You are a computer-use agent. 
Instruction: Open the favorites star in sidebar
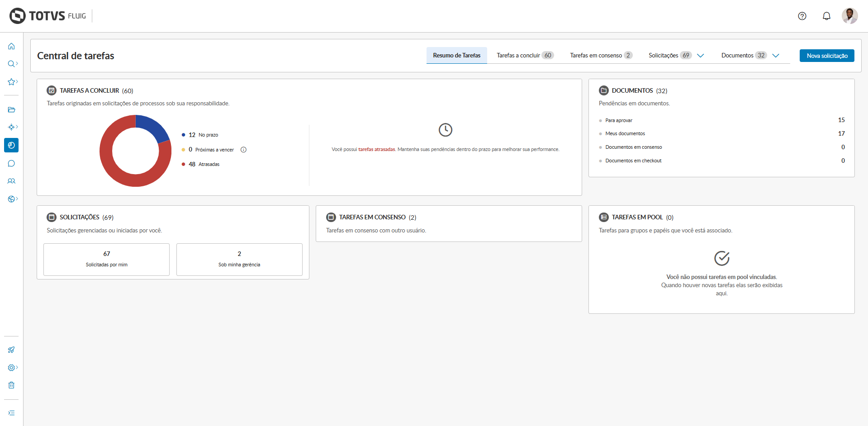pos(11,82)
